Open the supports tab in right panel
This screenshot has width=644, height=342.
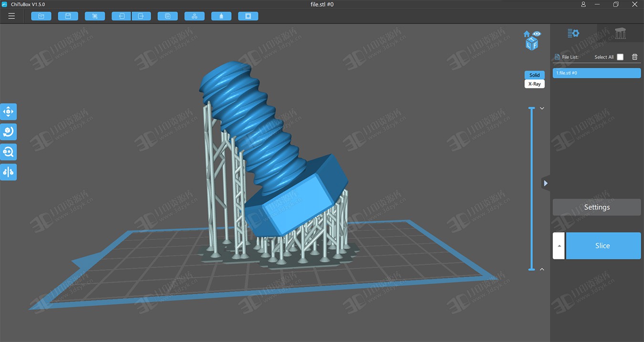(620, 33)
